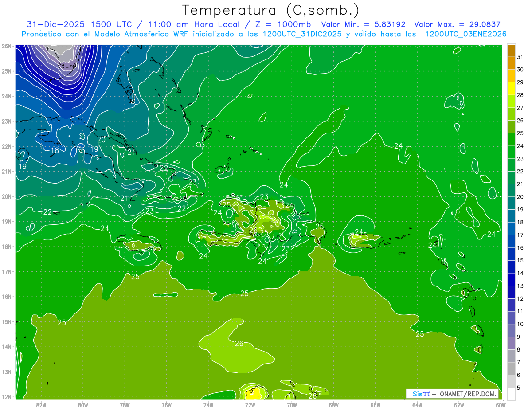Click the '17N' latitude axis label
This screenshot has width=532, height=411.
click(x=7, y=271)
